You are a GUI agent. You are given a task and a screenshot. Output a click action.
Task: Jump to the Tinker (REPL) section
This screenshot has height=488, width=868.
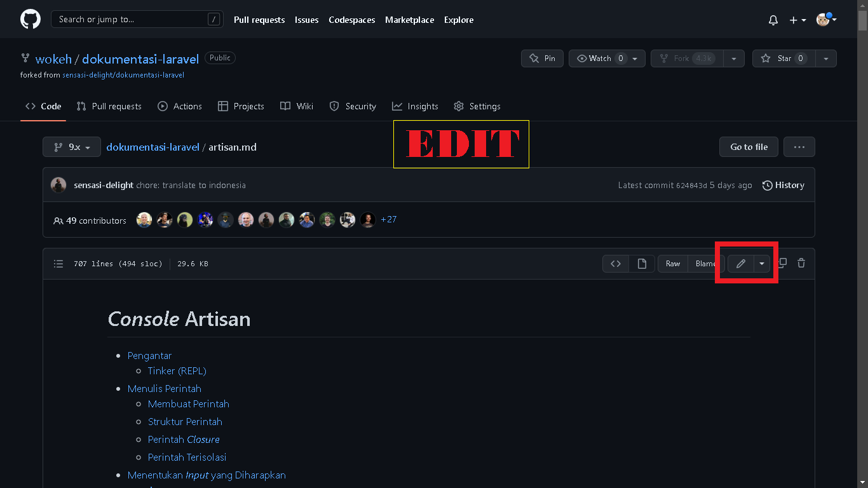coord(177,370)
